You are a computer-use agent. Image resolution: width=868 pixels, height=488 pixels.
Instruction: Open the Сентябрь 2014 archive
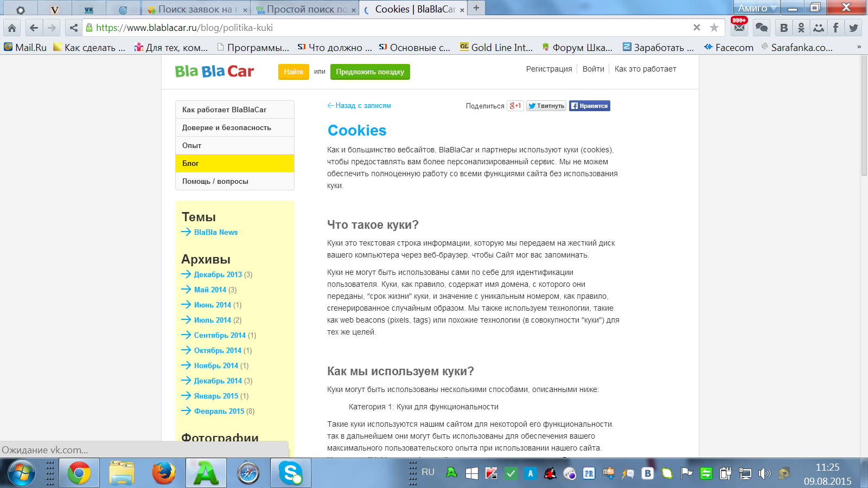pyautogui.click(x=220, y=335)
